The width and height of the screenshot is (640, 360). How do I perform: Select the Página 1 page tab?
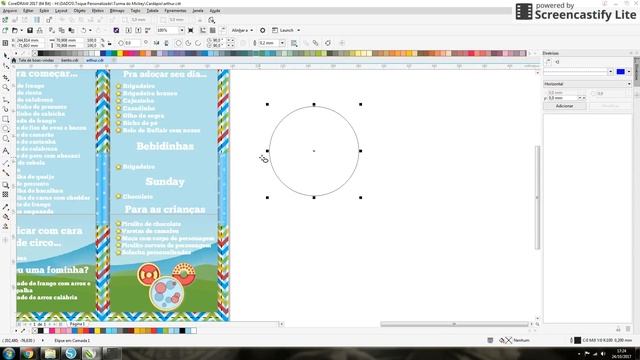pos(77,324)
